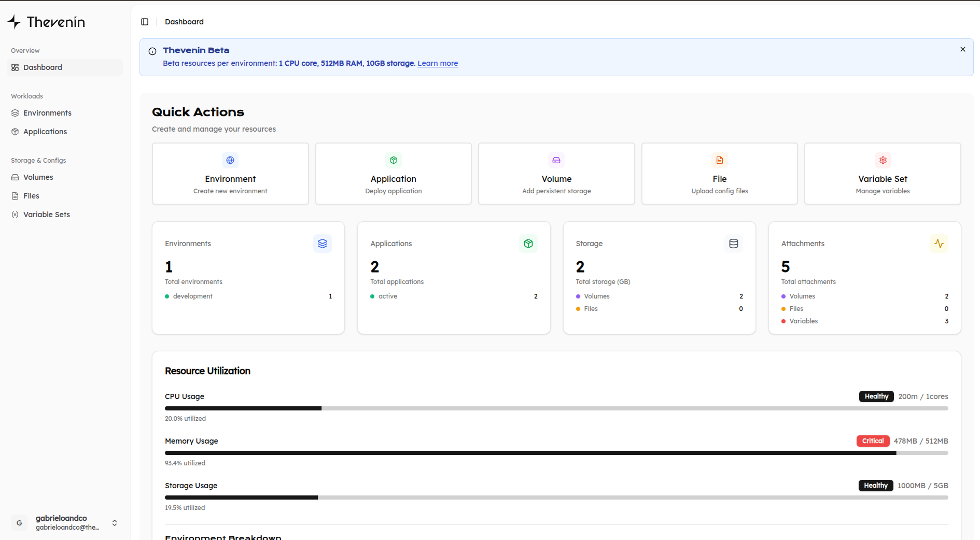
Task: Click the Files document icon in sidebar
Action: (15, 196)
